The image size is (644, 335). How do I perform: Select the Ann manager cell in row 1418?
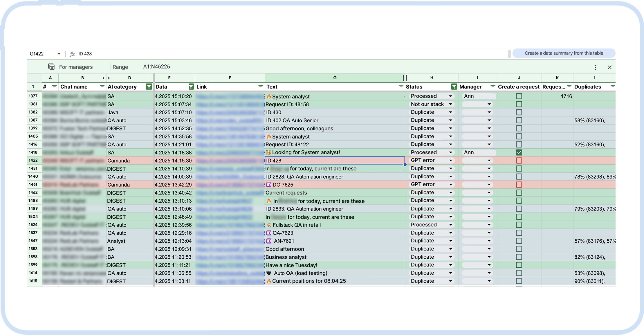(x=477, y=152)
